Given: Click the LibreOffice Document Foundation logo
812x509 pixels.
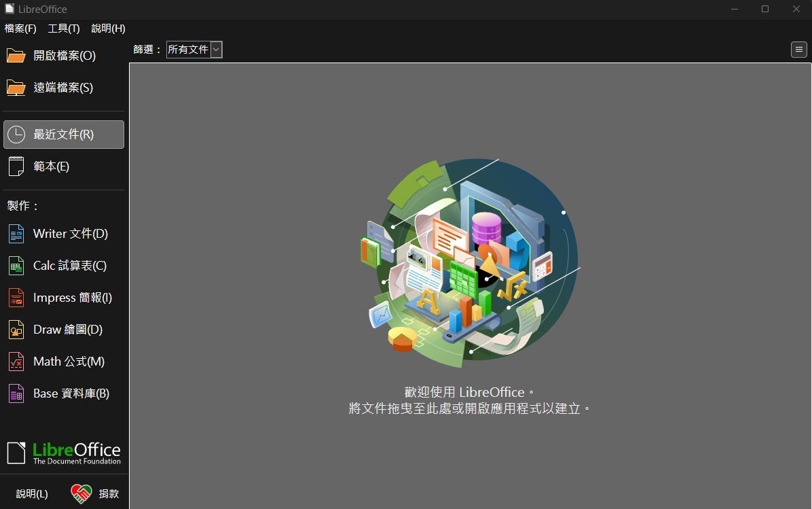Looking at the screenshot, I should [64, 453].
